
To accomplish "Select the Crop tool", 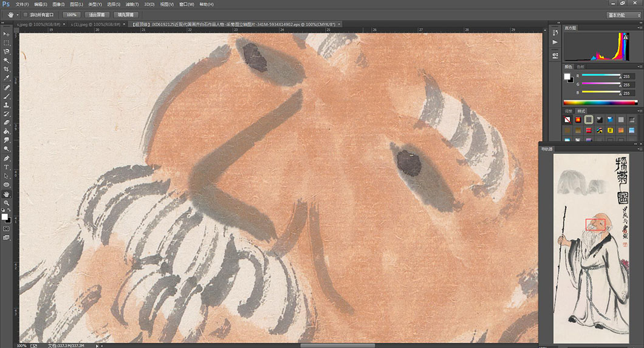I will 6,69.
